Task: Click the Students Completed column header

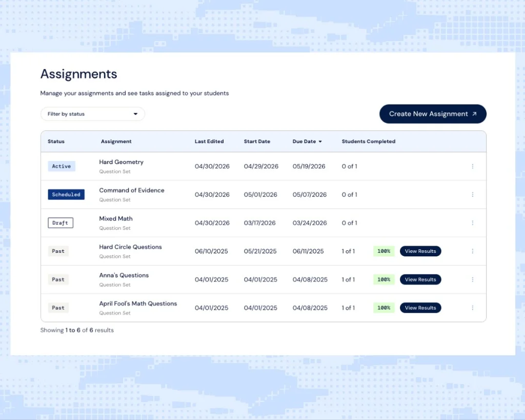Action: click(x=368, y=142)
